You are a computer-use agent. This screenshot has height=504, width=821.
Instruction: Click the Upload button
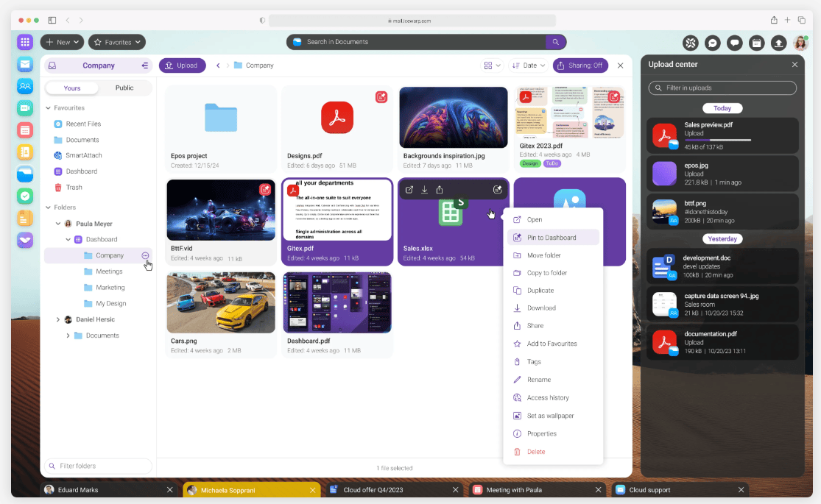(182, 65)
